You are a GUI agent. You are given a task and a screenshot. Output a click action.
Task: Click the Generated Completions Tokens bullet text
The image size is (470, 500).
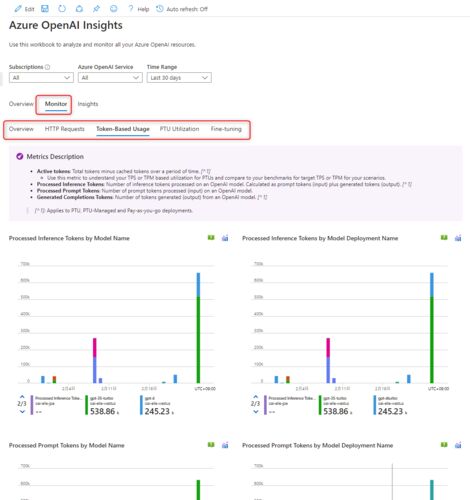(152, 197)
